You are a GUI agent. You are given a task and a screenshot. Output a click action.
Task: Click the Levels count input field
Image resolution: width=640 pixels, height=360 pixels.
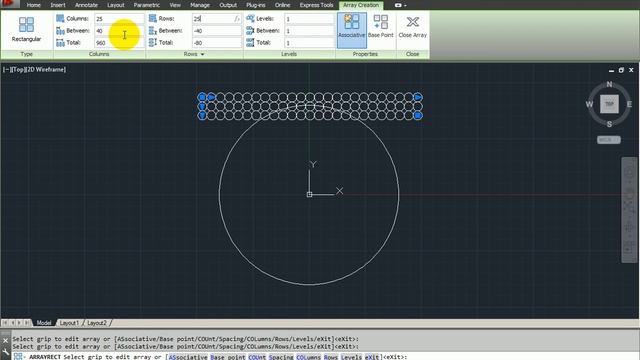(x=309, y=19)
